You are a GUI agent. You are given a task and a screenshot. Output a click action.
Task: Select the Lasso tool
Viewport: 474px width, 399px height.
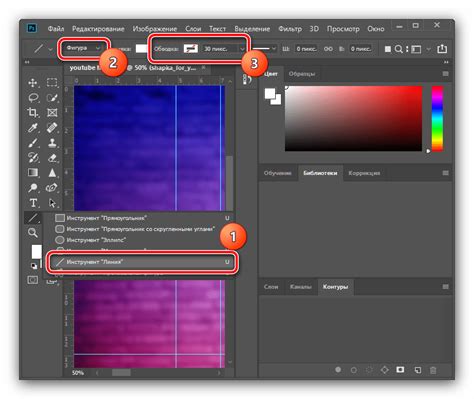pyautogui.click(x=33, y=98)
